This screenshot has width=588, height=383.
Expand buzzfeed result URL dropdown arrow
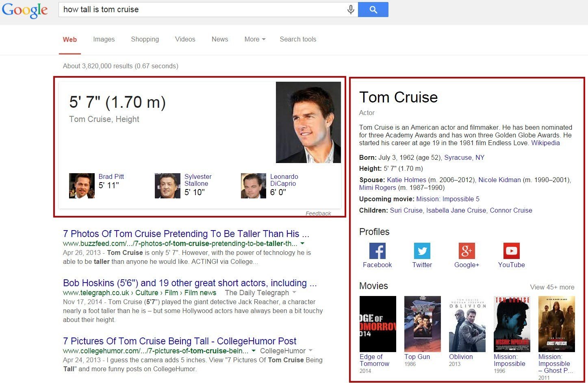(x=302, y=244)
